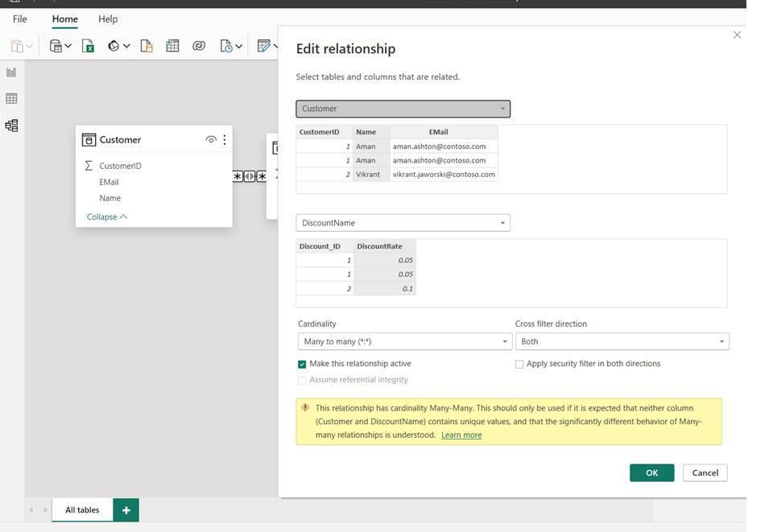Add a new layout tab with plus

click(x=126, y=509)
